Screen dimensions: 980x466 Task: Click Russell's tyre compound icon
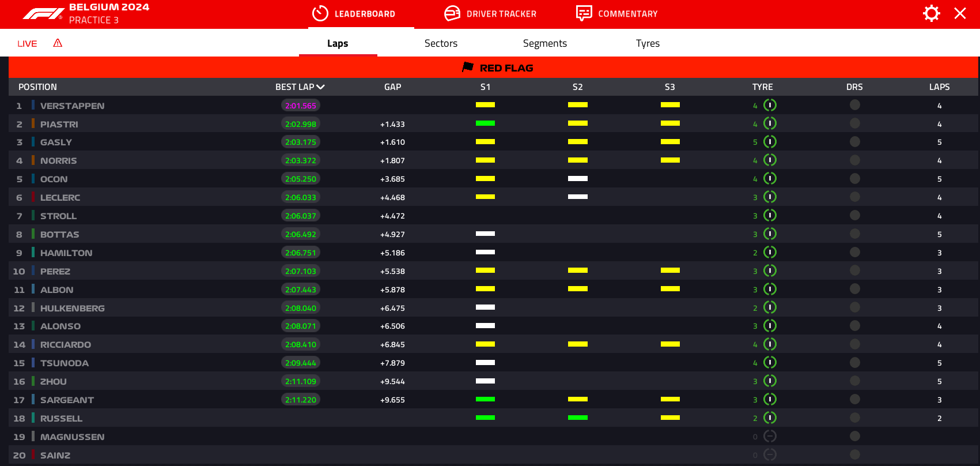point(770,418)
